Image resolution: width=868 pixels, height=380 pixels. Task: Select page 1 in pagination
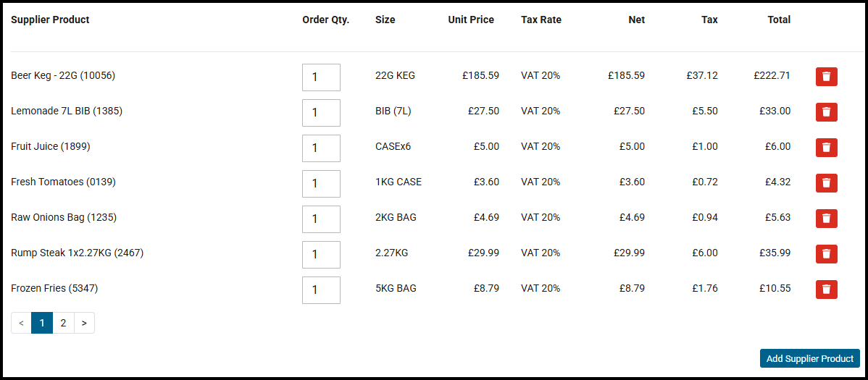(x=42, y=323)
